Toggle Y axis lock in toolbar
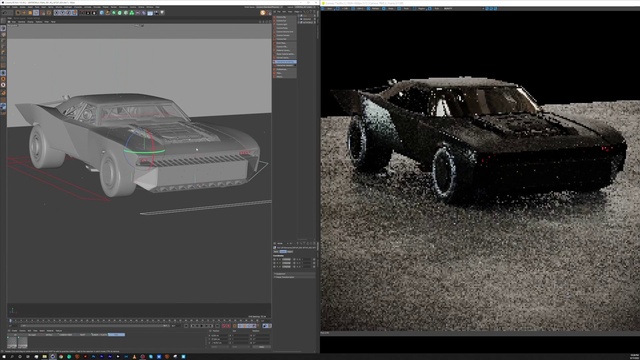640x360 pixels. (62, 13)
